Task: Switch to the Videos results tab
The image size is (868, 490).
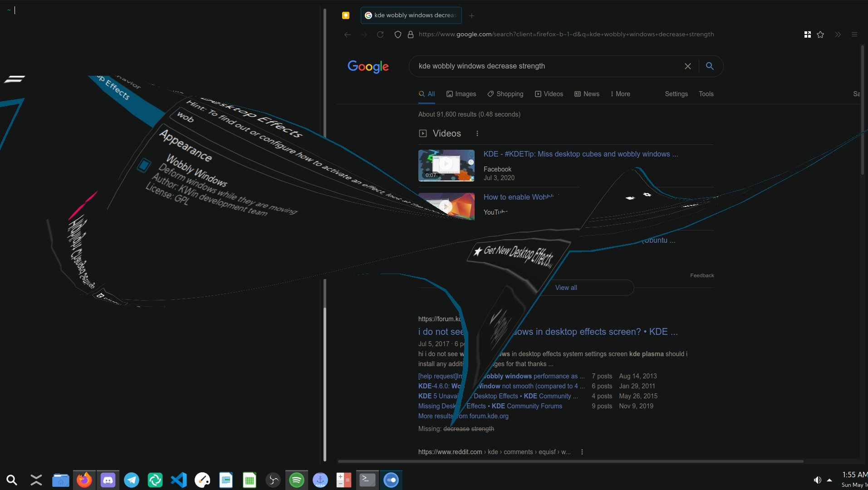Action: click(549, 94)
